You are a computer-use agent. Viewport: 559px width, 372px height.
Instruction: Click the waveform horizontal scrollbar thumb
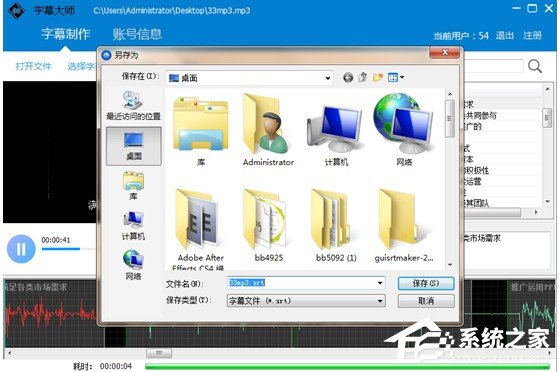(x=159, y=353)
